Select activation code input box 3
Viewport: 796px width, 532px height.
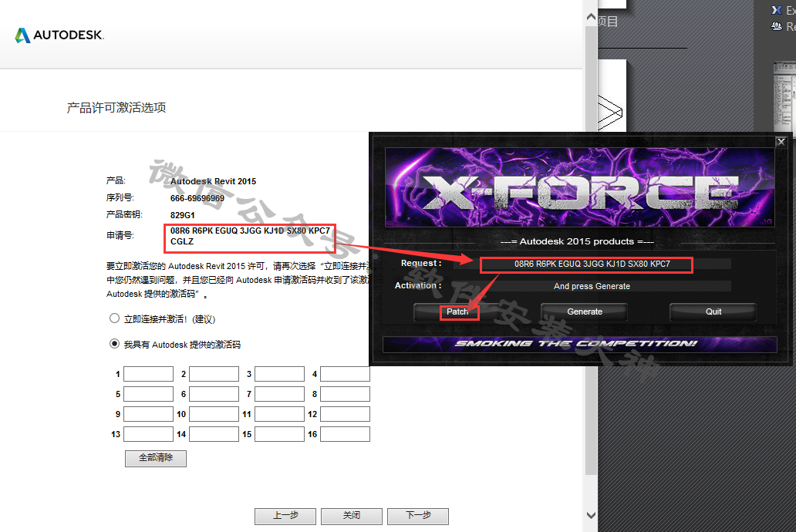click(279, 374)
